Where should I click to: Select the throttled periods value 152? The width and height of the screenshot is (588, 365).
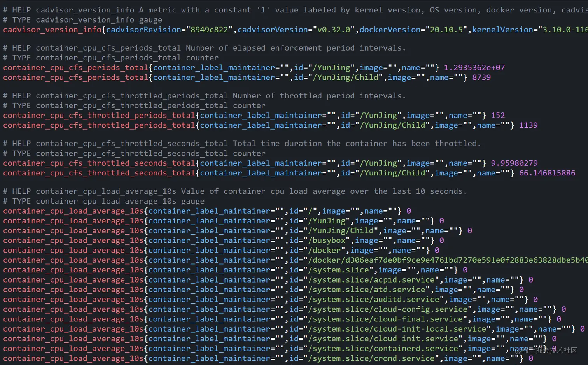tap(498, 116)
